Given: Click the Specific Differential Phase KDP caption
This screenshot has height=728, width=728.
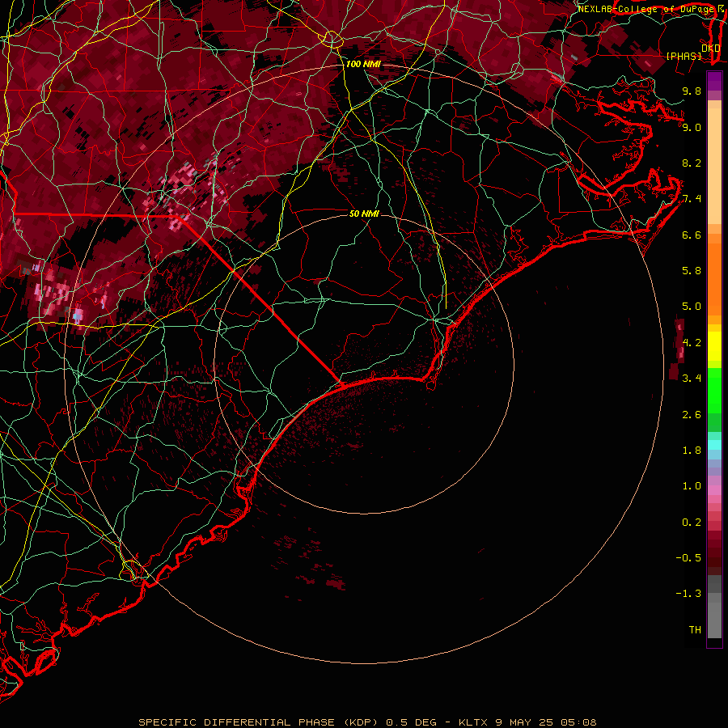Looking at the screenshot, I should tap(367, 722).
